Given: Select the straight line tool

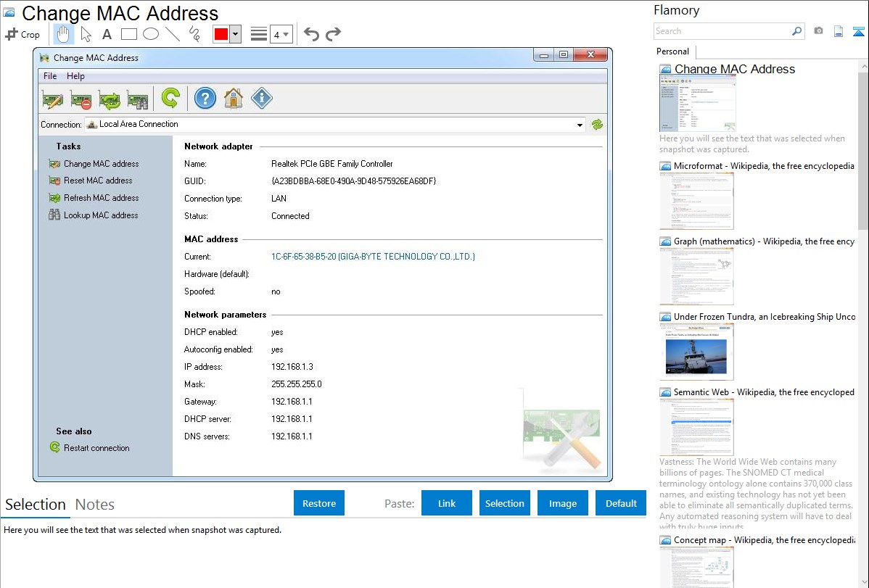Looking at the screenshot, I should pyautogui.click(x=173, y=34).
